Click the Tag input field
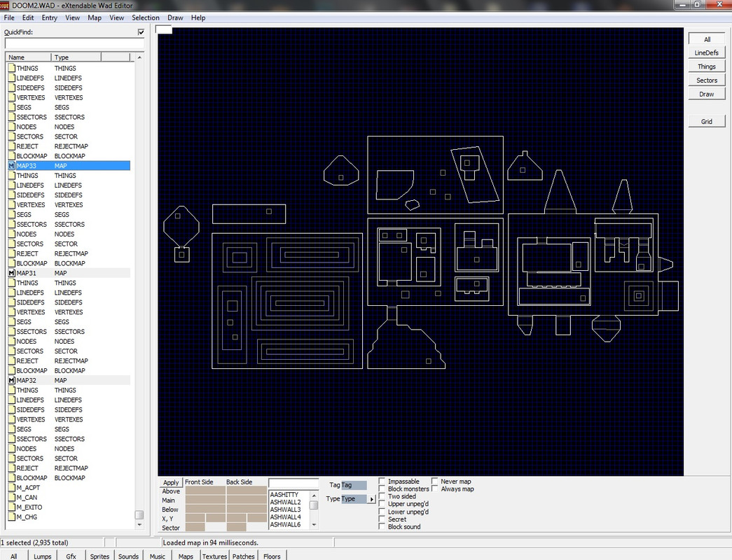This screenshot has width=732, height=560. (354, 485)
